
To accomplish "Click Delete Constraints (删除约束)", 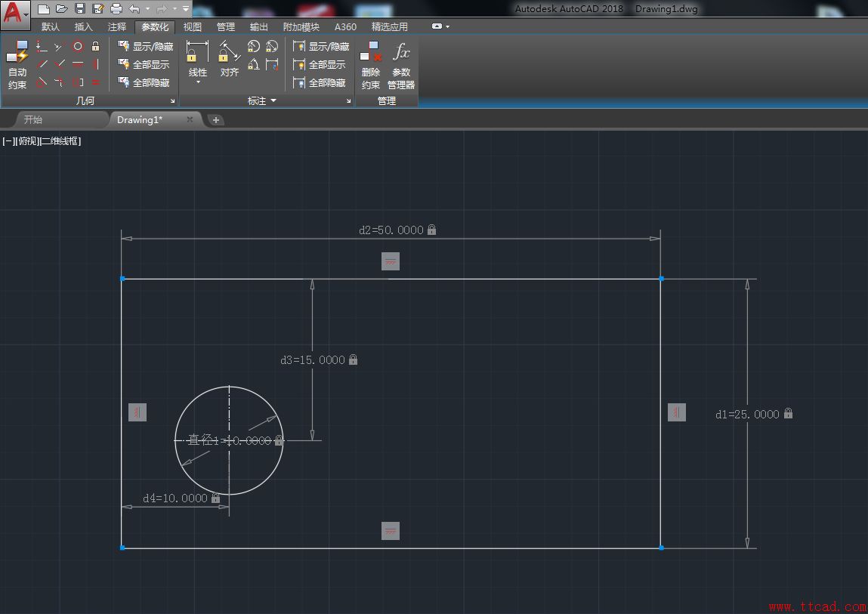I will [x=370, y=66].
